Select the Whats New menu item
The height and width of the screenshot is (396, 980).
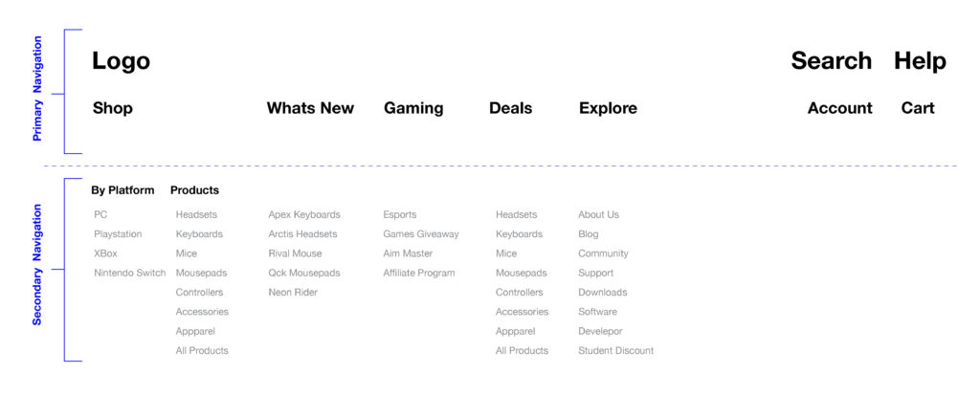coord(310,108)
